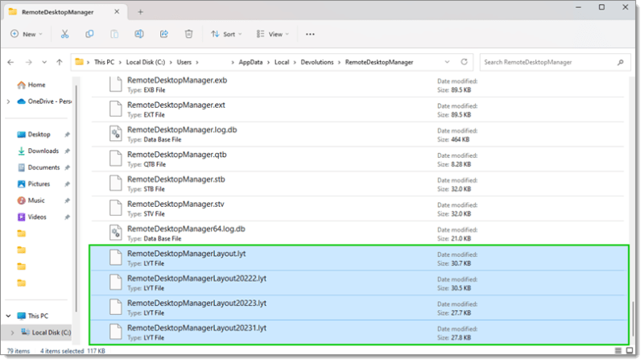
Task: Select file RemoteDesktopManagerLayout20231.lyt
Action: [359, 332]
